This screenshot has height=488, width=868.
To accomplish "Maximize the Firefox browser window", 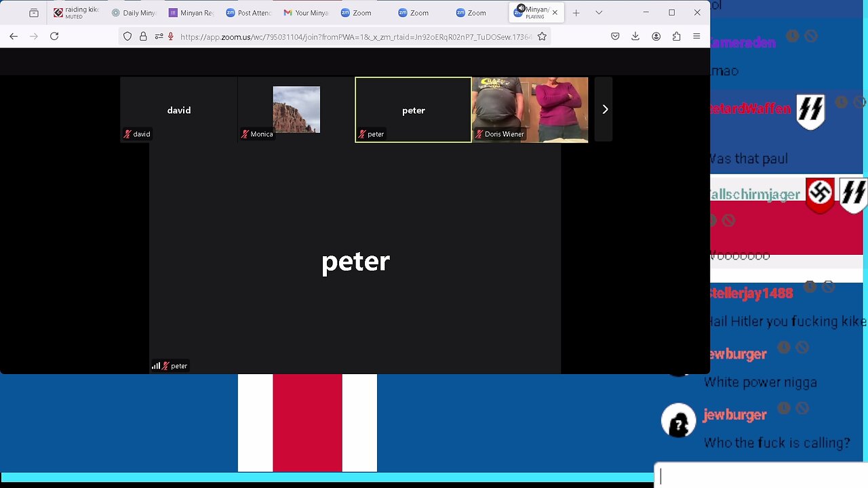I will pos(671,13).
